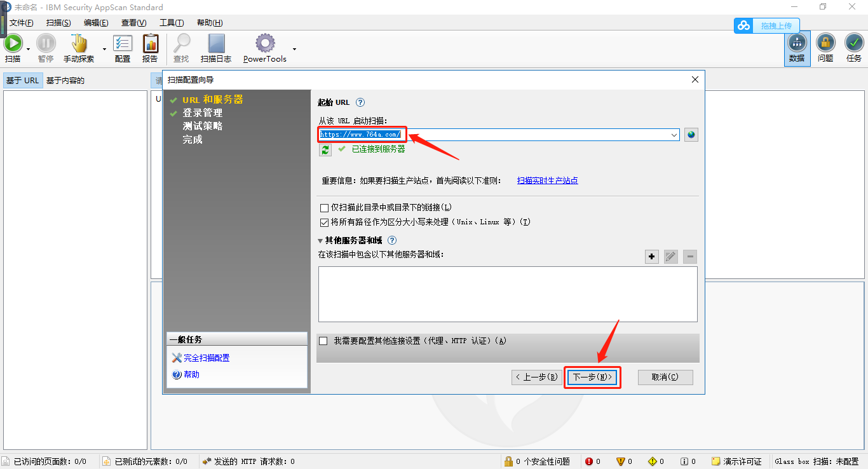
Task: Open the 扫描实时生产站点 link
Action: [x=548, y=180]
